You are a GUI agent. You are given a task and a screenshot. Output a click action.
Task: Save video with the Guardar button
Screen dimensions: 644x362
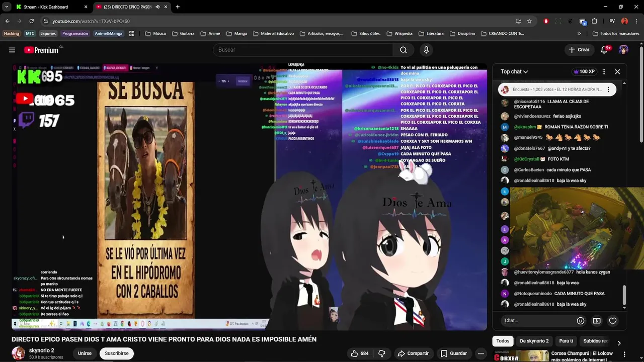point(454,353)
